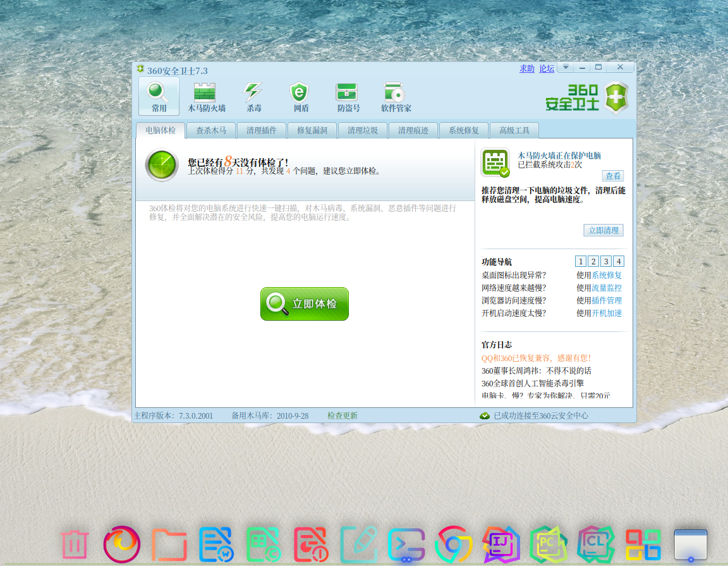Open the 防盗号 chest icon

coord(348,97)
